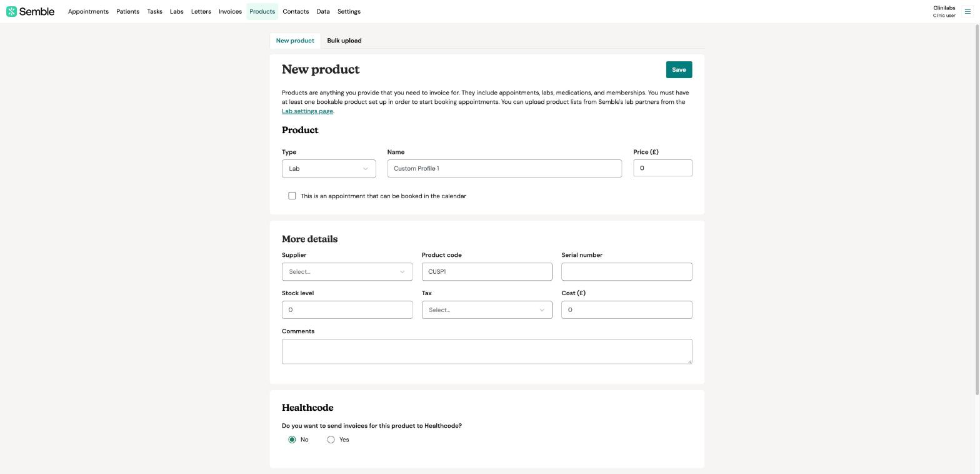The image size is (980, 474).
Task: Click the Product code field with CUSP1
Action: point(487,272)
